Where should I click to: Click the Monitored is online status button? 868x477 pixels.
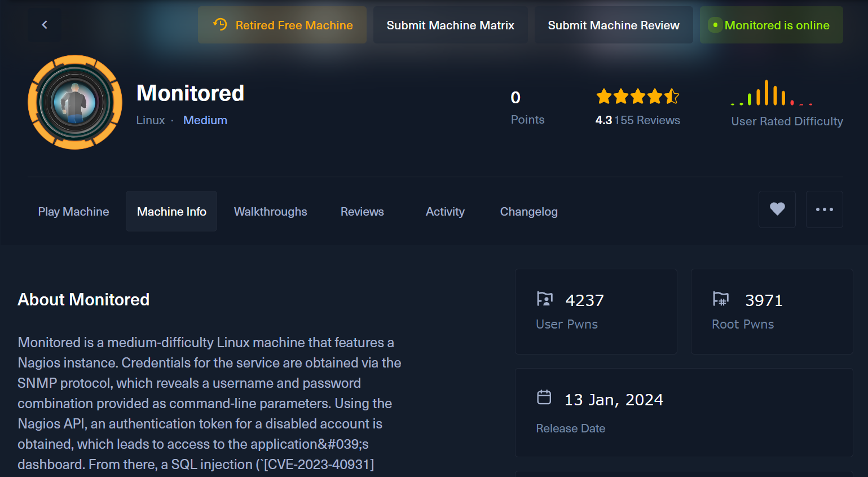772,25
